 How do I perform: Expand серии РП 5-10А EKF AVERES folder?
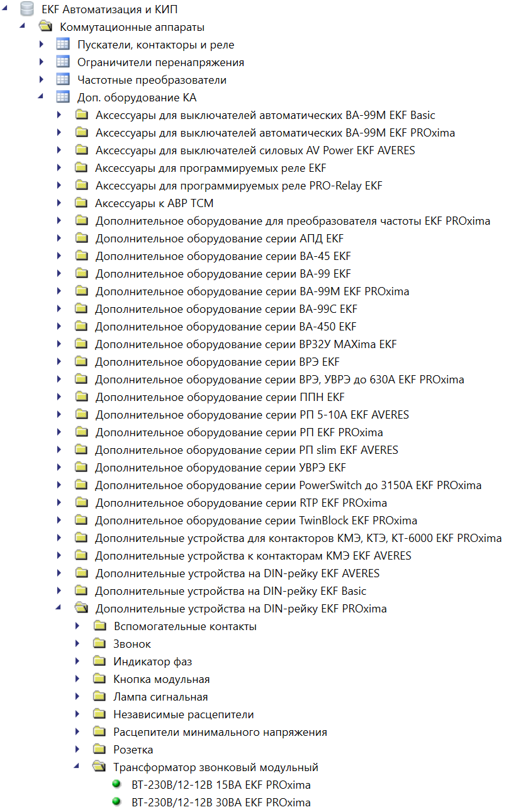(x=60, y=415)
